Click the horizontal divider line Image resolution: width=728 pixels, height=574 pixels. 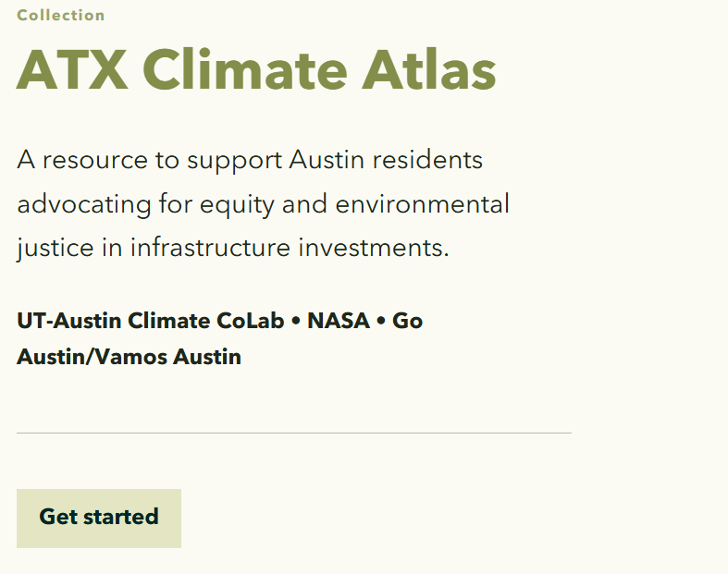(294, 433)
